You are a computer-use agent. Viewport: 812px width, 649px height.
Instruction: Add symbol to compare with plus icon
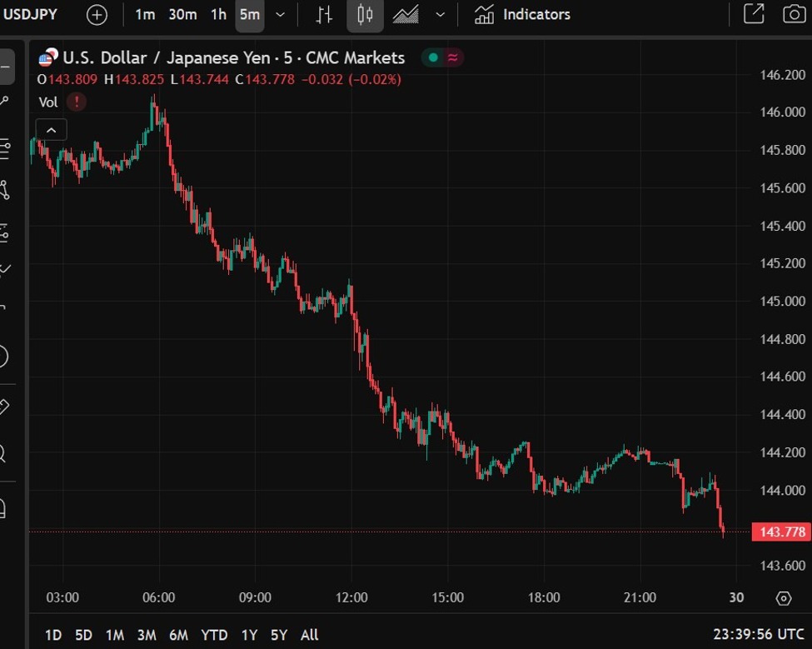pyautogui.click(x=97, y=14)
